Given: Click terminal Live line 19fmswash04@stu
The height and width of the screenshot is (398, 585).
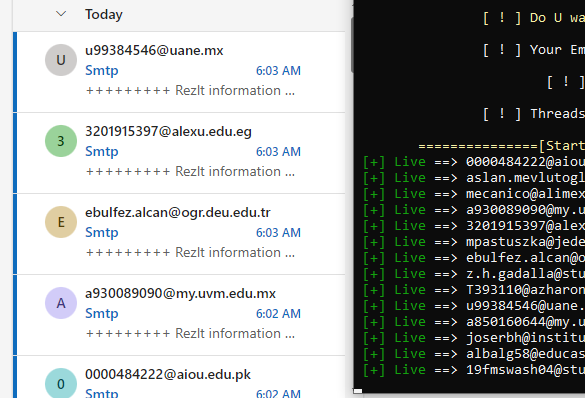Looking at the screenshot, I should [474, 370].
